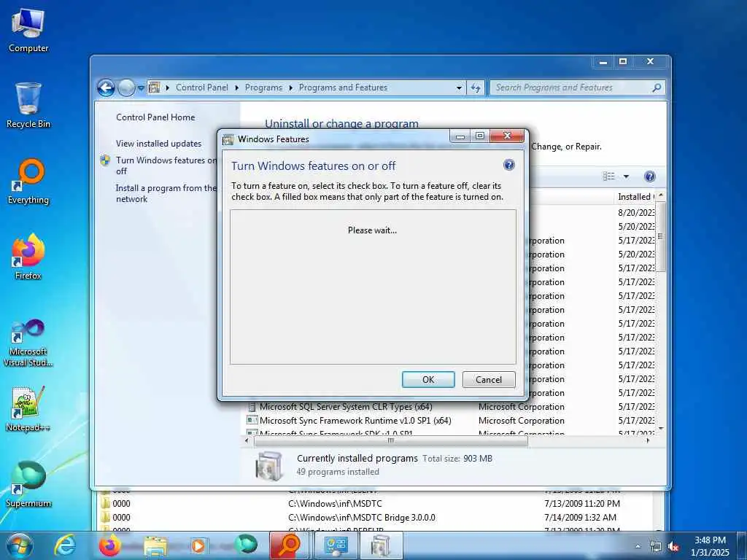The width and height of the screenshot is (747, 560).
Task: Open Internet Explorer in taskbar
Action: [x=64, y=545]
